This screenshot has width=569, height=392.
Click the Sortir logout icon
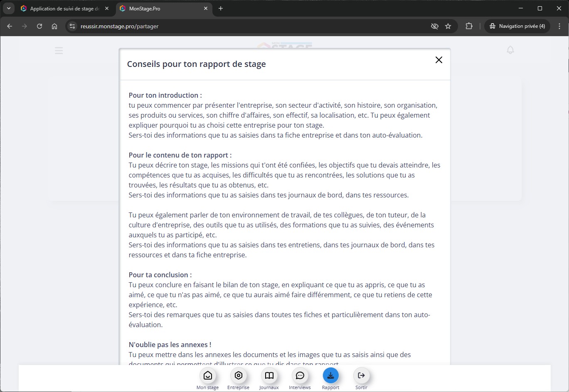coord(361,376)
